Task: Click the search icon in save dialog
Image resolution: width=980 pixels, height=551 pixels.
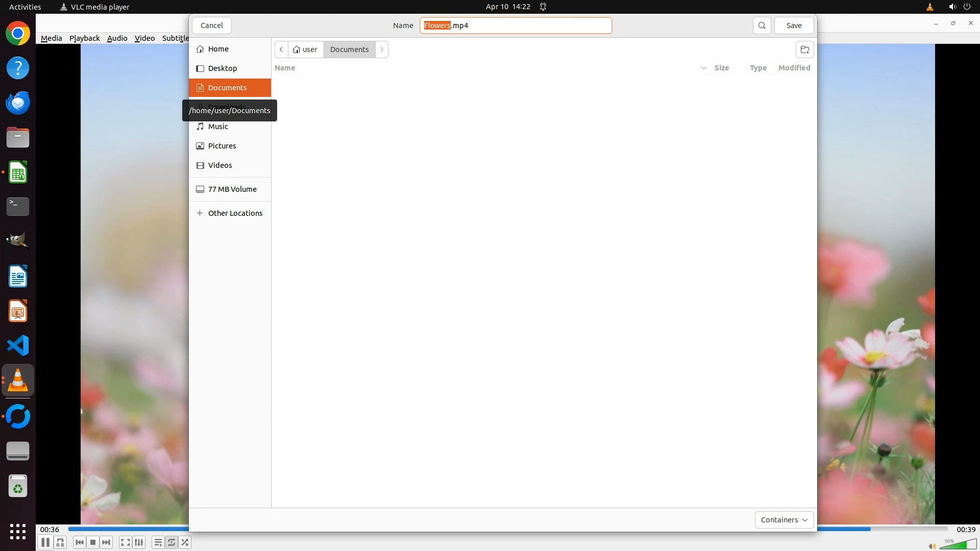Action: pos(762,26)
